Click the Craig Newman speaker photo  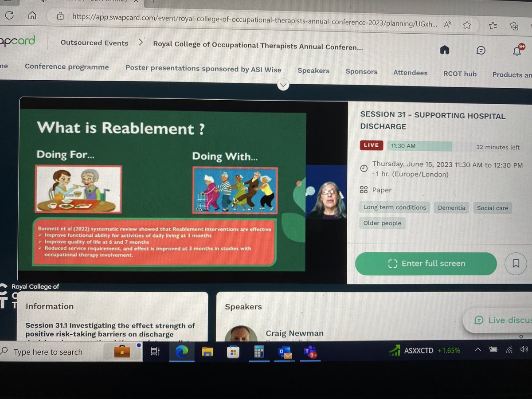(241, 333)
